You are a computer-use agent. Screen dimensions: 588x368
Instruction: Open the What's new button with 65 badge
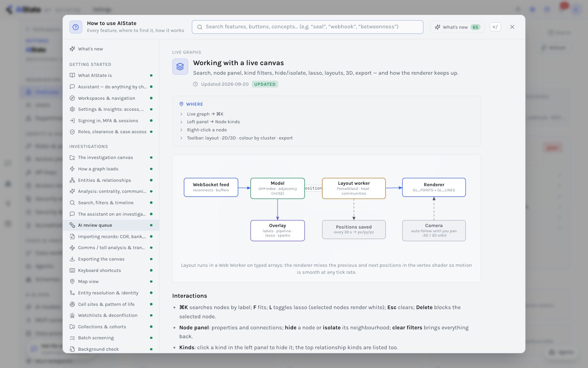pos(458,27)
